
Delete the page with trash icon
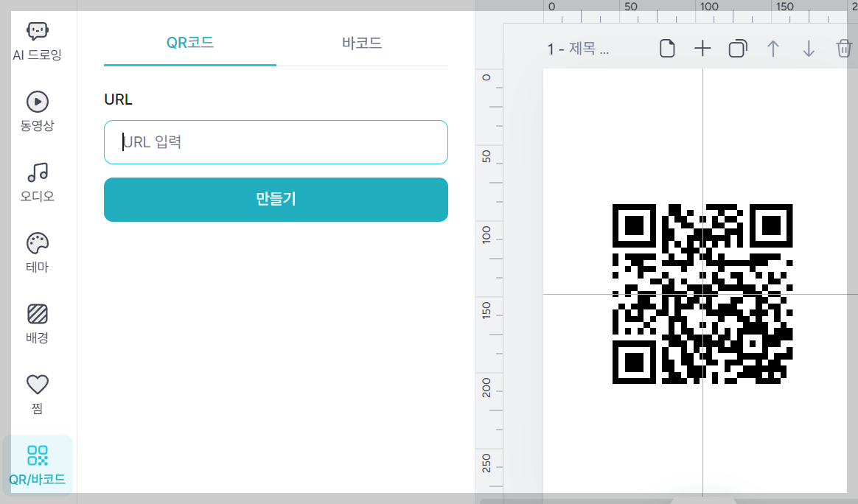[844, 49]
